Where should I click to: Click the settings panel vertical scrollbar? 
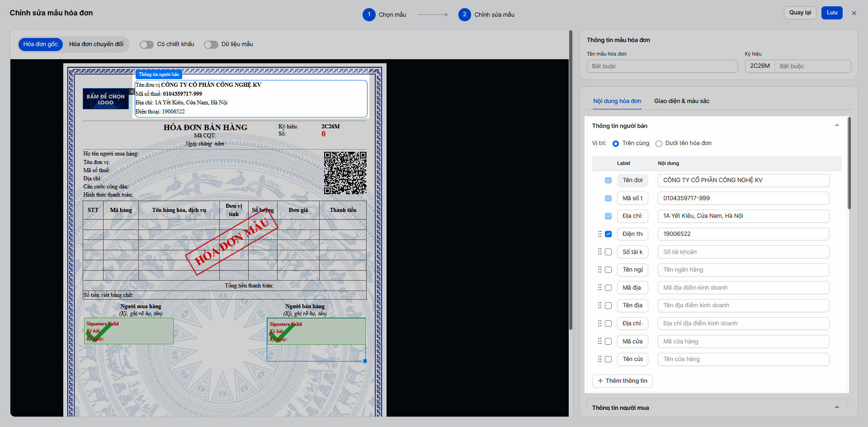click(x=849, y=163)
